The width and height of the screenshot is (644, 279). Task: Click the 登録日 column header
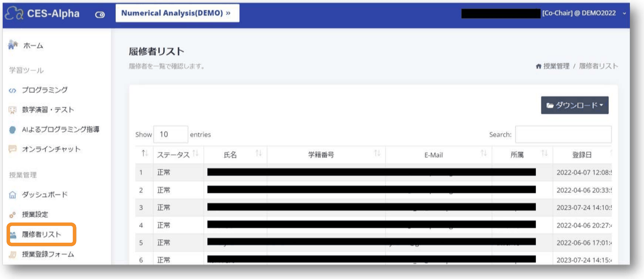tap(582, 155)
